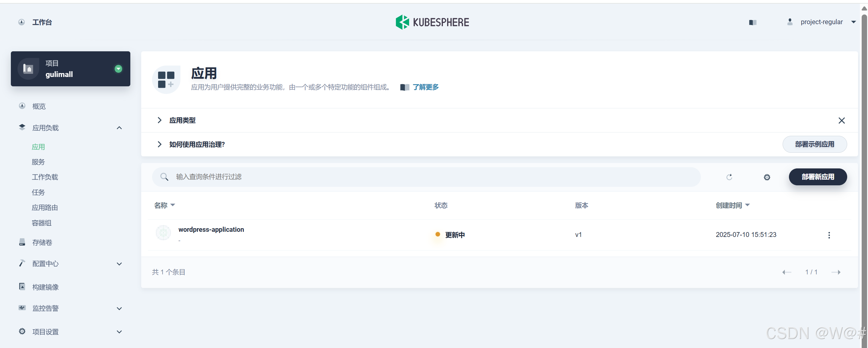Screen dimensions: 868x348
Task: Click the 更新中 status cell
Action: (x=450, y=235)
